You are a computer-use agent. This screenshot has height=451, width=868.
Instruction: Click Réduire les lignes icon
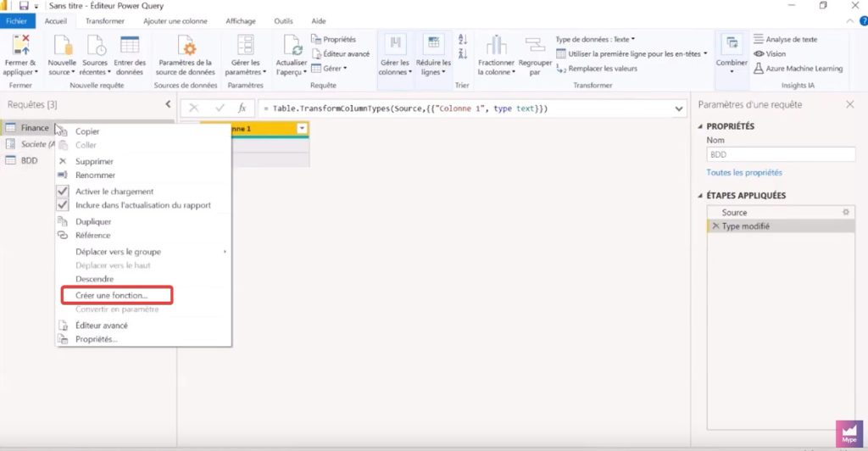(x=433, y=44)
